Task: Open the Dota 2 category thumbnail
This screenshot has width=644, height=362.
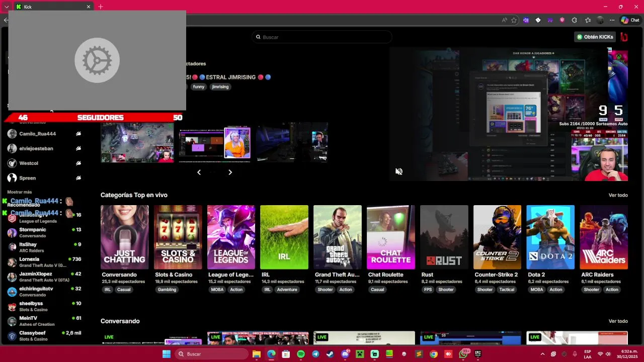Action: point(550,237)
